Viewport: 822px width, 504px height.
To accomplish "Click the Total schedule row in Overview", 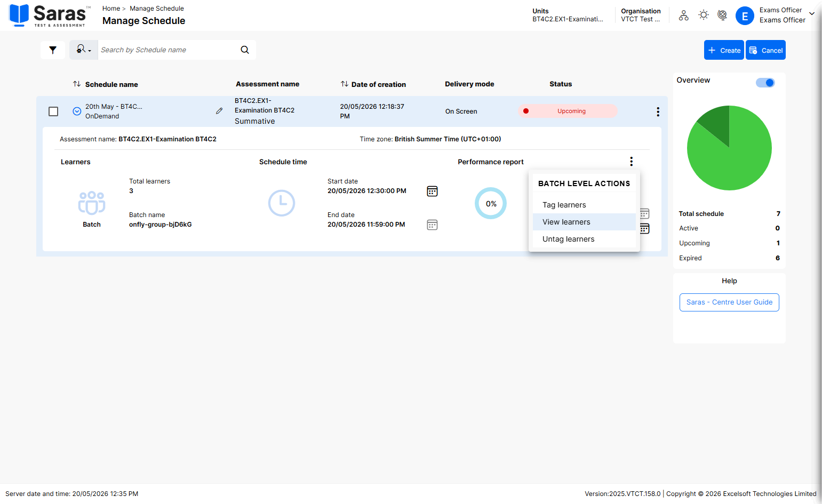I will (729, 214).
